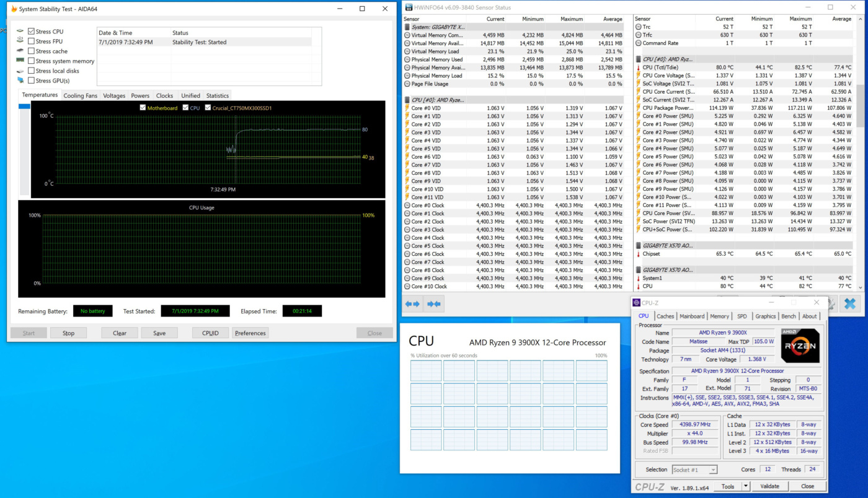This screenshot has width=868, height=498.
Task: Open the Voltages tab in AIDA64
Action: tap(114, 96)
